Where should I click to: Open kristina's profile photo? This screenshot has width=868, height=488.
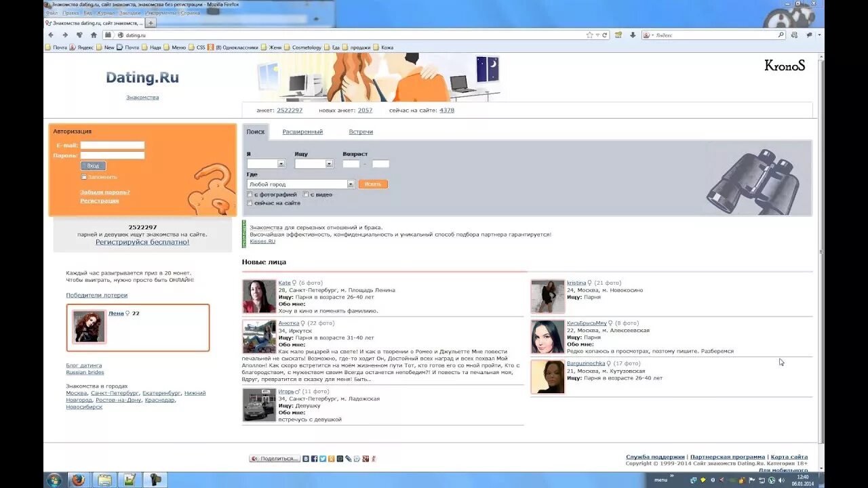coord(548,296)
